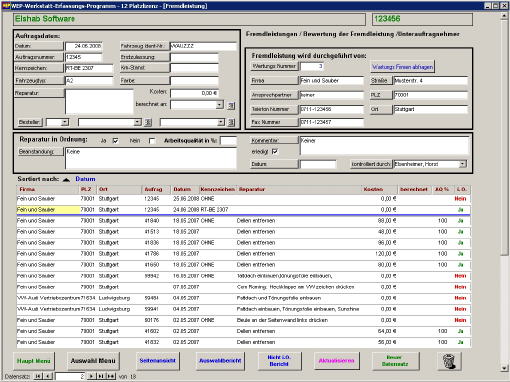Click the 'Arbeitsqualität in %' input field
510x382 pixels.
point(228,141)
